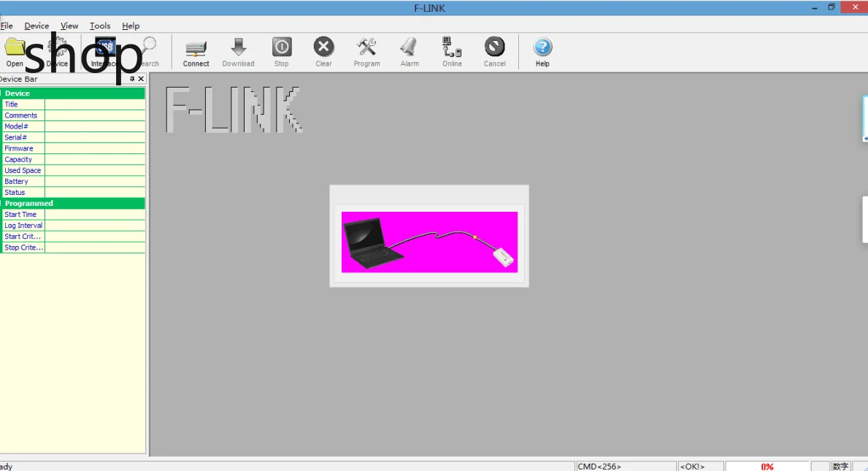The height and width of the screenshot is (471, 868).
Task: Click the Capacity property row
Action: click(x=72, y=160)
